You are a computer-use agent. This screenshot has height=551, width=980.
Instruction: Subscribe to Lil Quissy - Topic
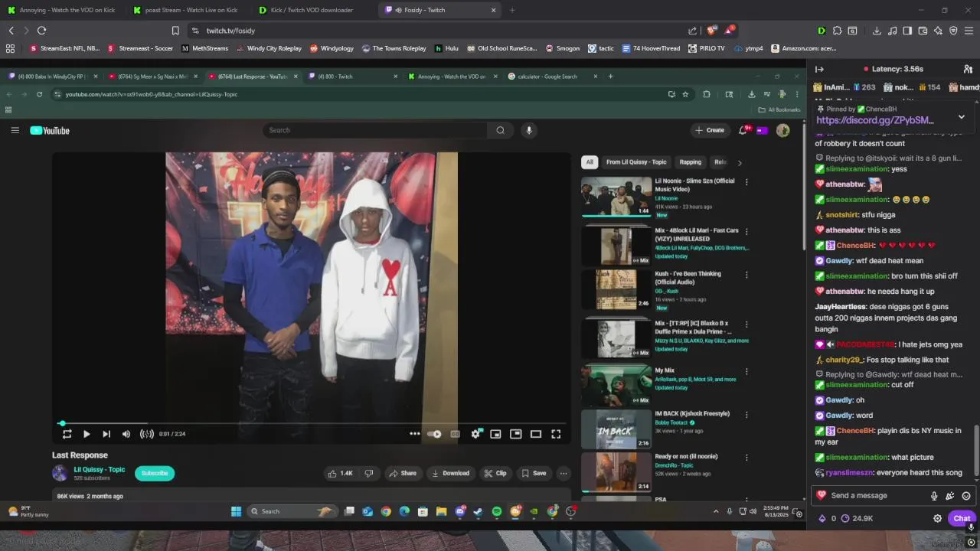[x=155, y=473]
